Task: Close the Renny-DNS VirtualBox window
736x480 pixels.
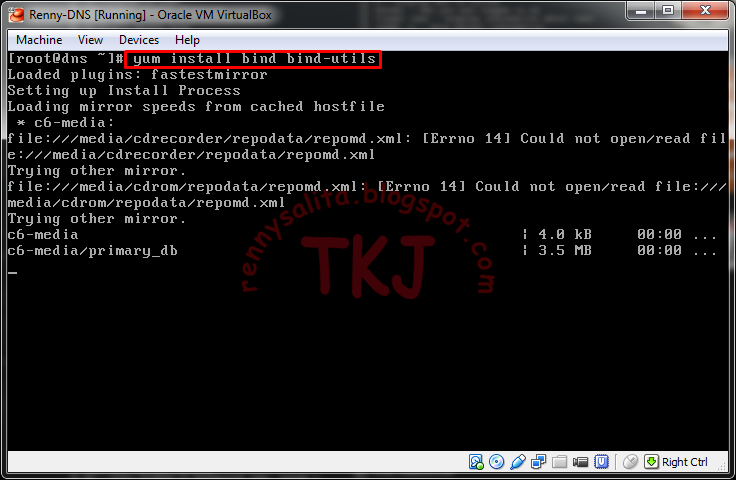Action: (x=705, y=11)
